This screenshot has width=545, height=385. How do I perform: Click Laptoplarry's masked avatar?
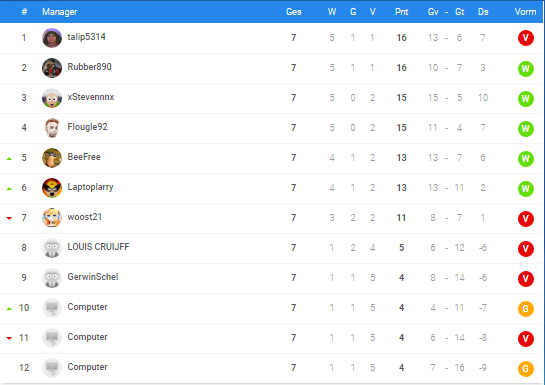pyautogui.click(x=52, y=188)
